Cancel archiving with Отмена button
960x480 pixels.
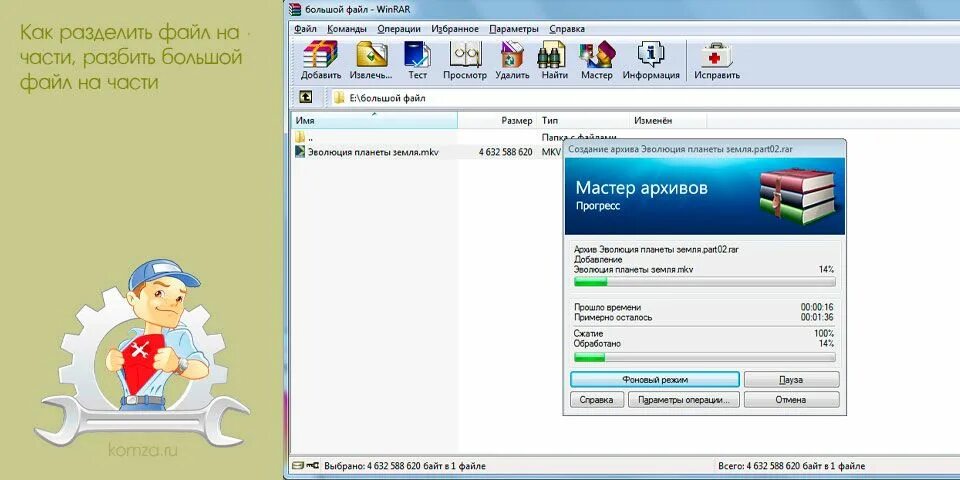(x=791, y=400)
